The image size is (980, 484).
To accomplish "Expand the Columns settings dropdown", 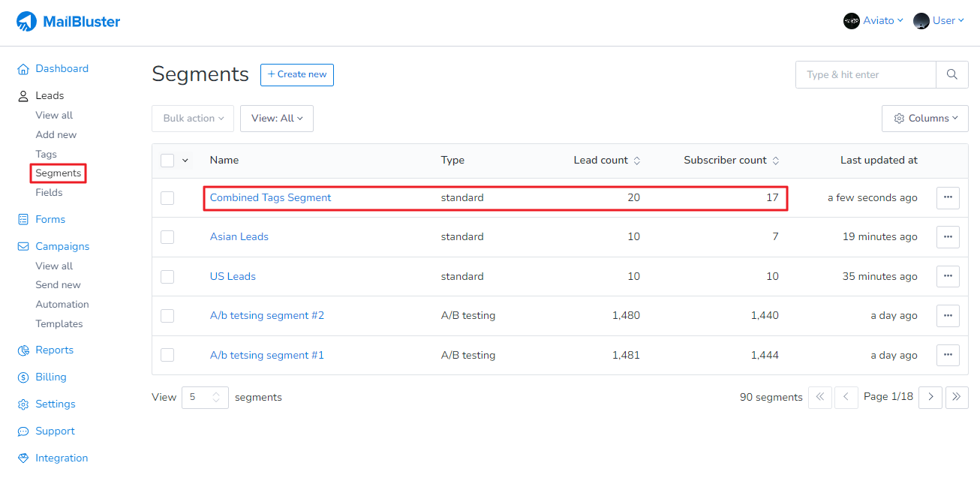I will tap(924, 119).
